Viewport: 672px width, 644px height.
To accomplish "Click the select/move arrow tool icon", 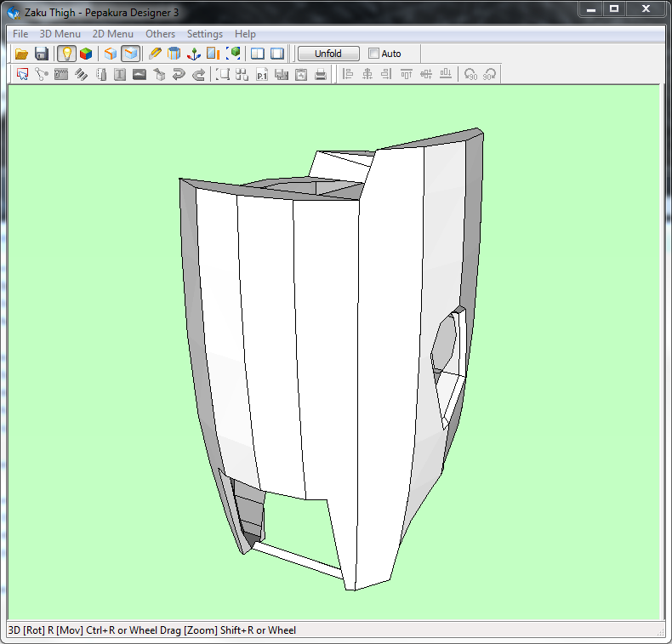I will [23, 75].
